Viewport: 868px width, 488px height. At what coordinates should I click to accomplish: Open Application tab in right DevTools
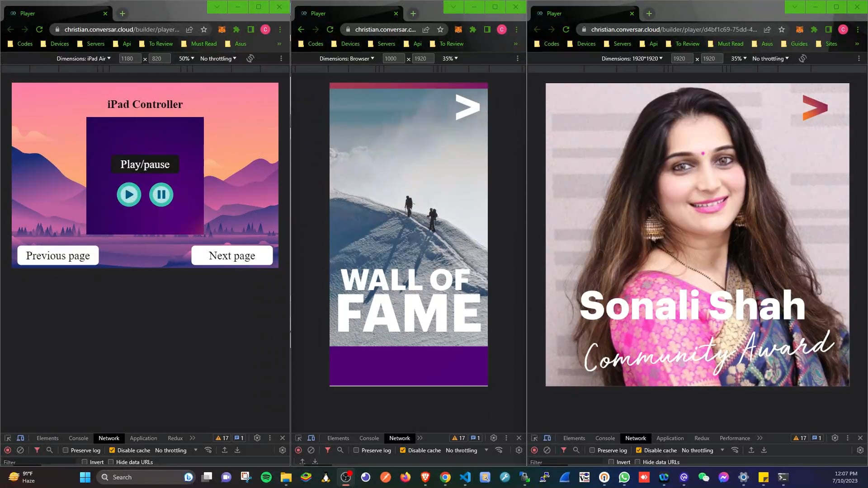[x=670, y=438]
